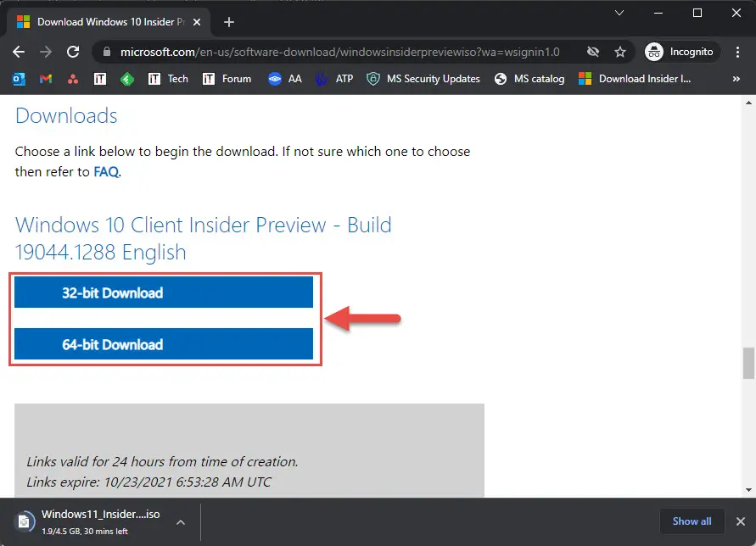
Task: Open the Incognito profile button
Action: pyautogui.click(x=681, y=52)
